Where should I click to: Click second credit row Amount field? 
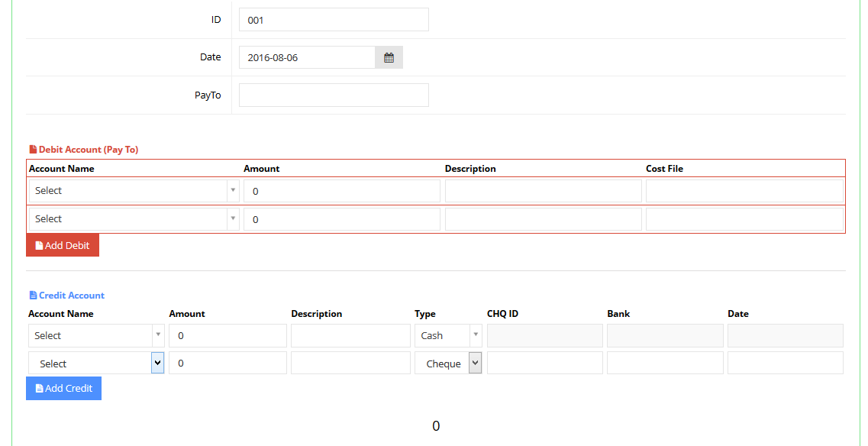(227, 363)
